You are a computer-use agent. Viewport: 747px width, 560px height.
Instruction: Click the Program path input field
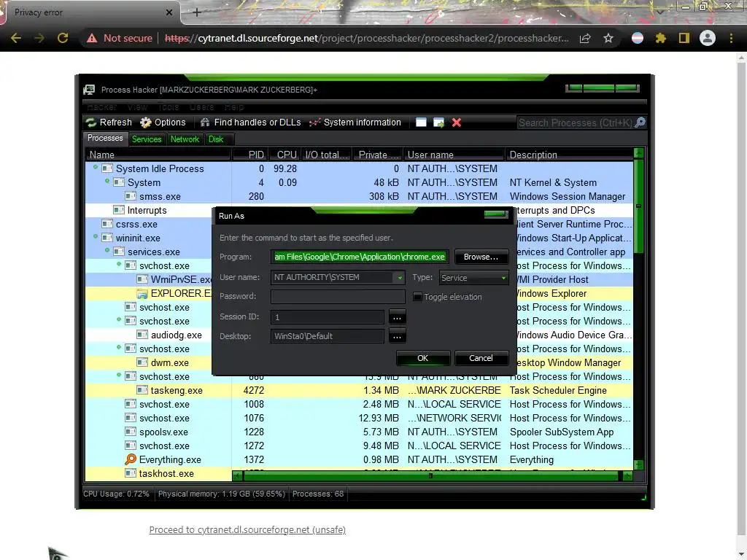[360, 257]
